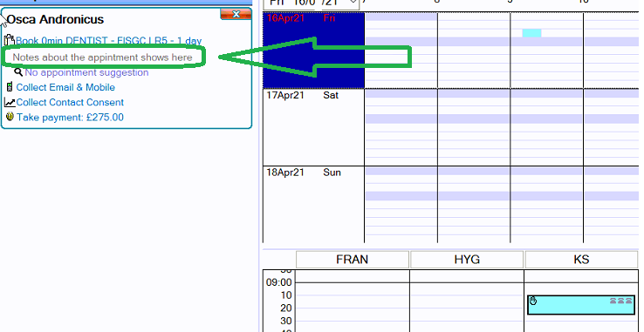Click Take payment: £275.00 link
The image size is (644, 332).
point(70,118)
